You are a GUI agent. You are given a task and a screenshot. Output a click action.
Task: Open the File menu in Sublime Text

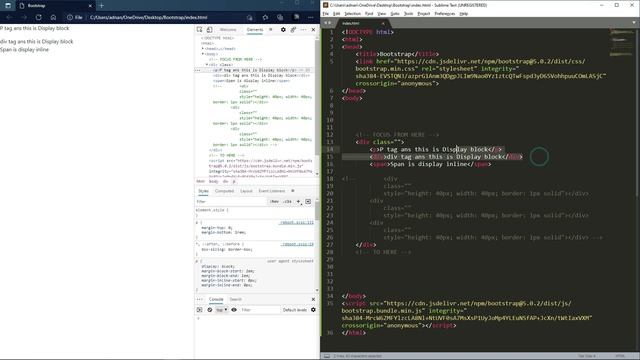(326, 14)
